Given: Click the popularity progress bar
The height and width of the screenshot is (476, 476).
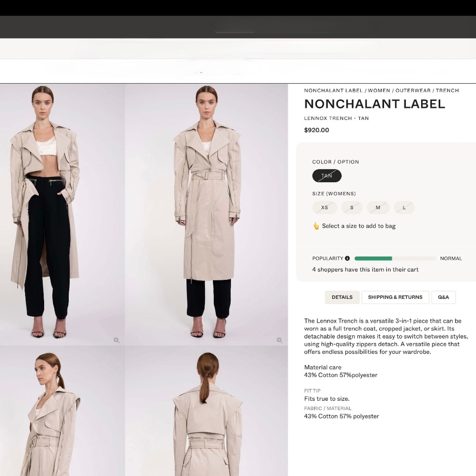Looking at the screenshot, I should [x=394, y=258].
